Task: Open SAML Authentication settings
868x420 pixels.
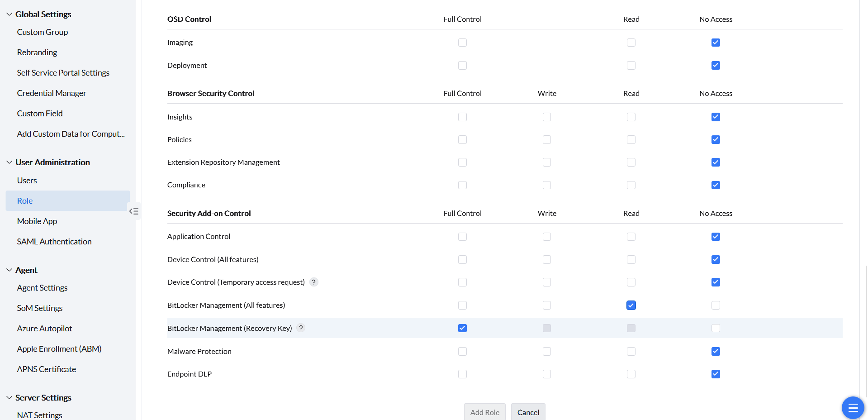Action: 54,242
